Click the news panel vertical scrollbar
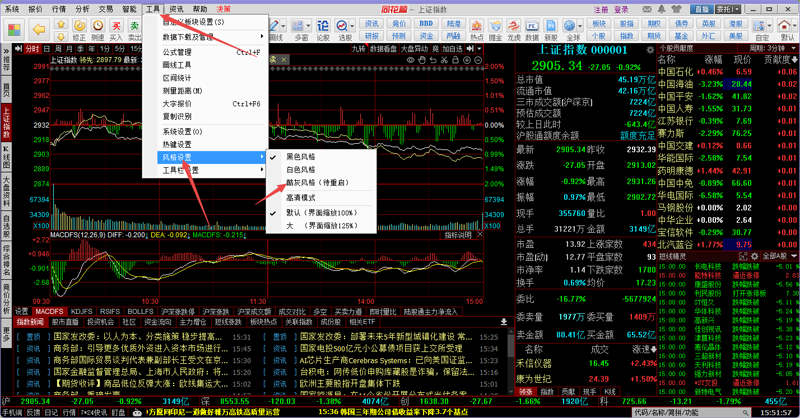800x418 pixels. (511, 361)
